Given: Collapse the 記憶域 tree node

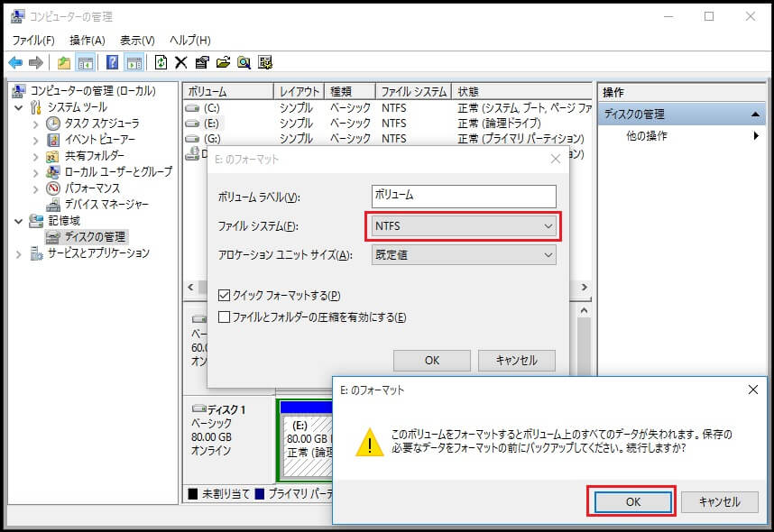Looking at the screenshot, I should 19,221.
